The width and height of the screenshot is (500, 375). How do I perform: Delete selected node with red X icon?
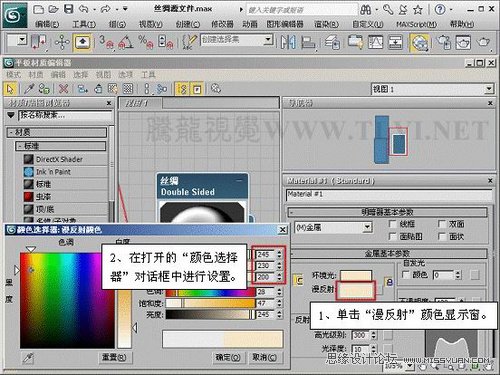point(63,89)
